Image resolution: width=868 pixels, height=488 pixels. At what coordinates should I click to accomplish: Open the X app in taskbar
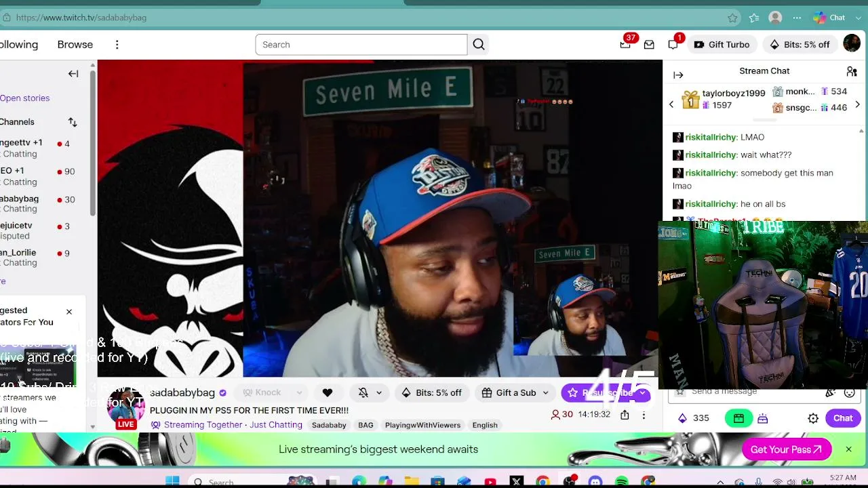(x=517, y=482)
